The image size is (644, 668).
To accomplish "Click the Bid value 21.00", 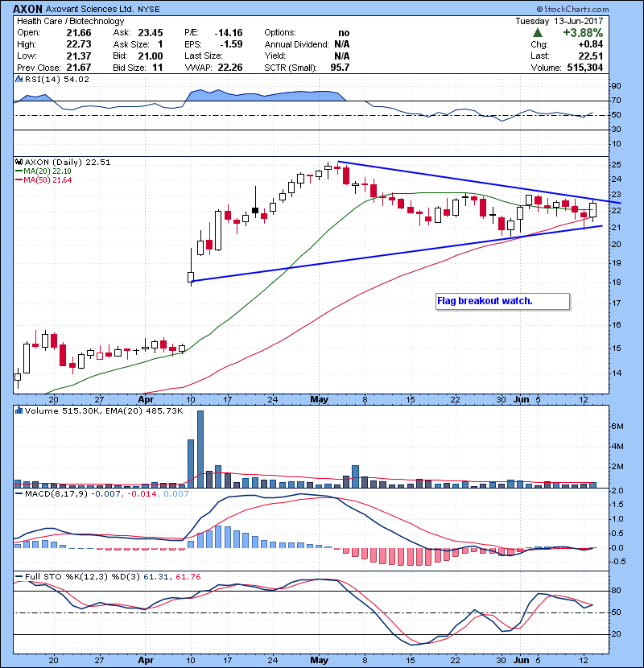I will [151, 56].
